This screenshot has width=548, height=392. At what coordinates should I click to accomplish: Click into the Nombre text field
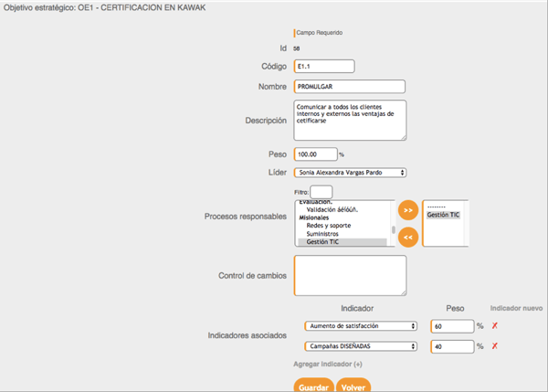[350, 87]
